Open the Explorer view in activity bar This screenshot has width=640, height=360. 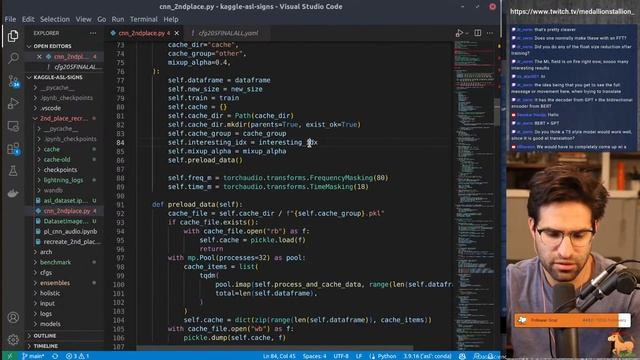[x=13, y=36]
